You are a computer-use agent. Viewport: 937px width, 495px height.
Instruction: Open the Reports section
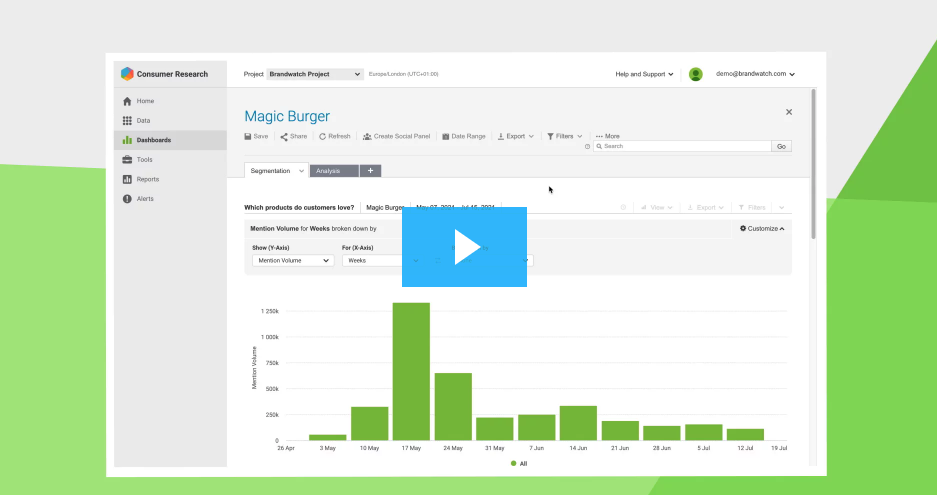pos(147,179)
